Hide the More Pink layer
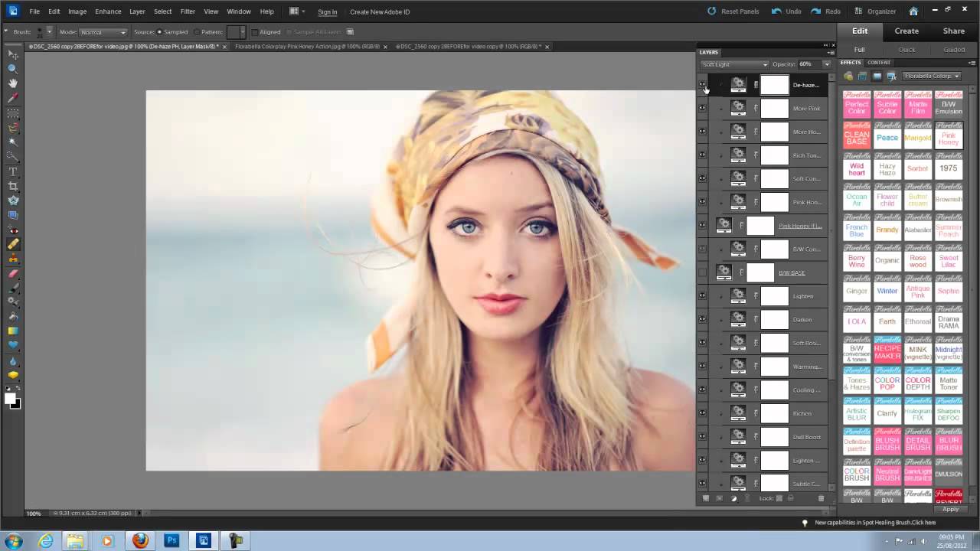This screenshot has height=551, width=980. tap(702, 109)
